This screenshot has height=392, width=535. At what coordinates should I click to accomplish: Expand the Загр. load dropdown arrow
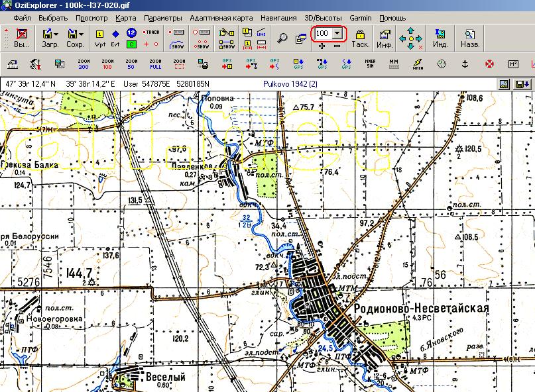[x=56, y=33]
